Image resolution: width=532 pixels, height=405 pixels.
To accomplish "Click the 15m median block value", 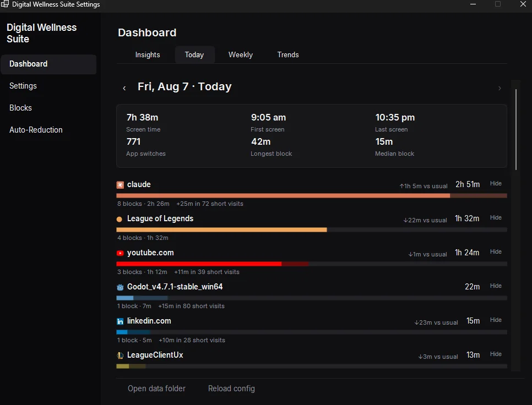I will click(384, 141).
